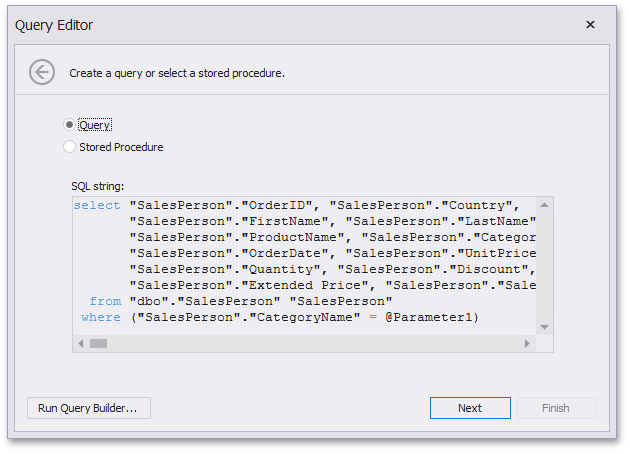Click the horizontal scrollbar track right of thumb

[x=313, y=344]
